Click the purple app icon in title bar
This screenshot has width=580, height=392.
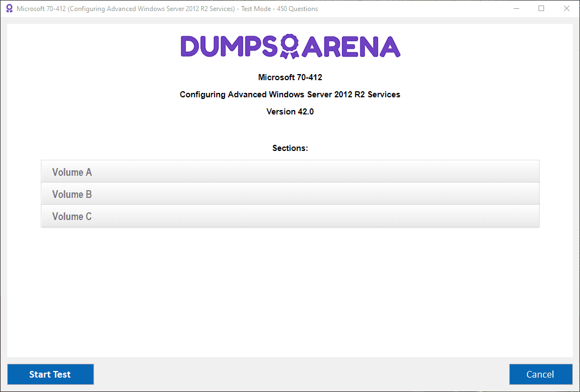[9, 8]
